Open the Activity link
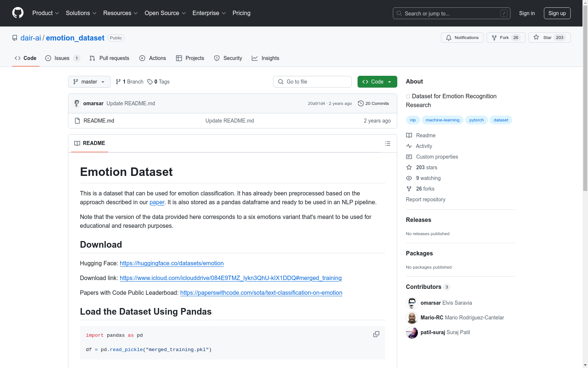 point(419,146)
